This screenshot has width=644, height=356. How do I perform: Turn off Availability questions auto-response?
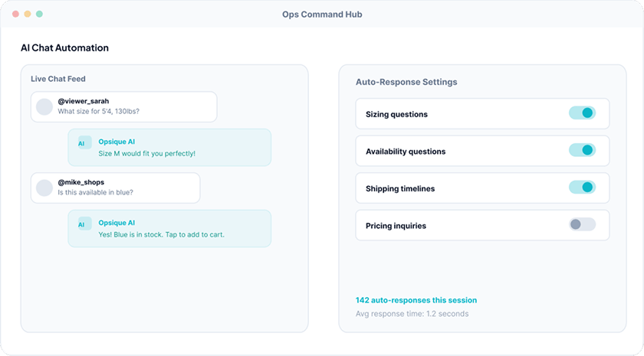[x=582, y=150]
